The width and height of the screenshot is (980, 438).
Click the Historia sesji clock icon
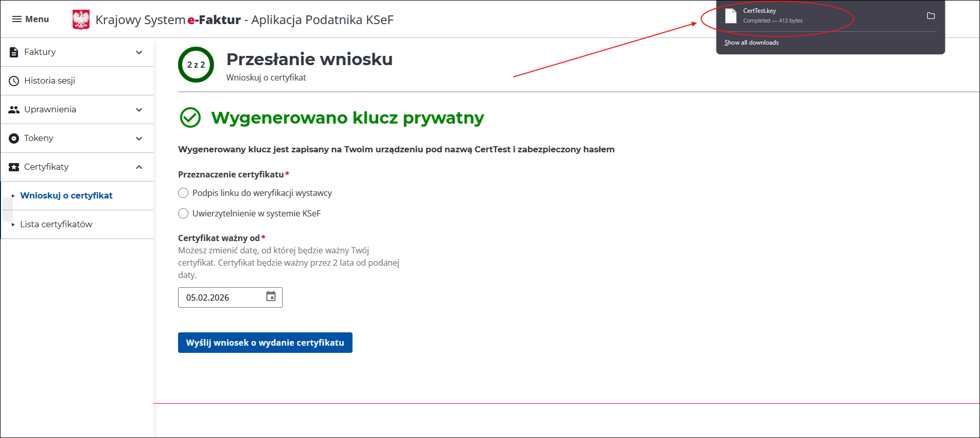point(14,81)
